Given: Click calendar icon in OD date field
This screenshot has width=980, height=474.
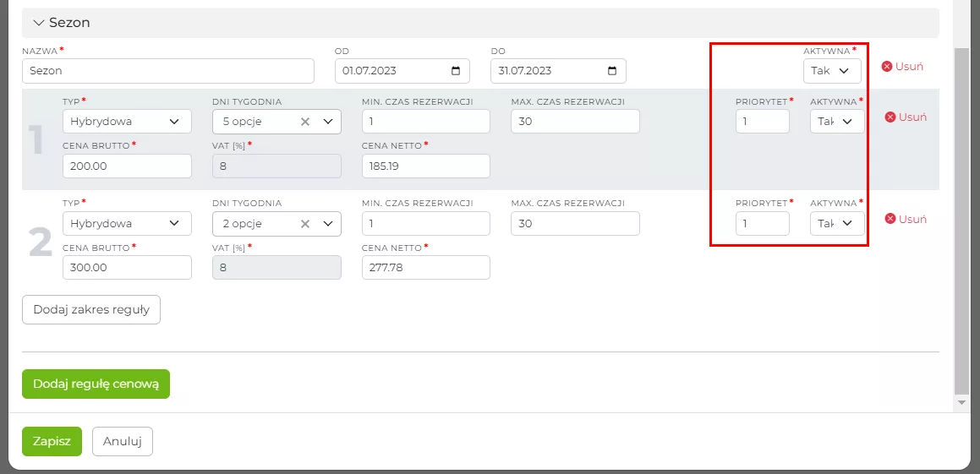Looking at the screenshot, I should [456, 71].
